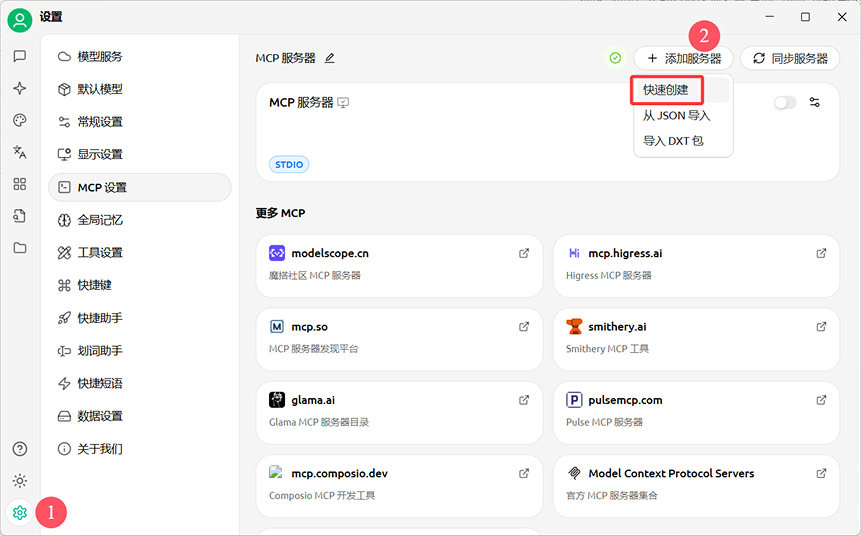Click the green check status icon

(615, 58)
